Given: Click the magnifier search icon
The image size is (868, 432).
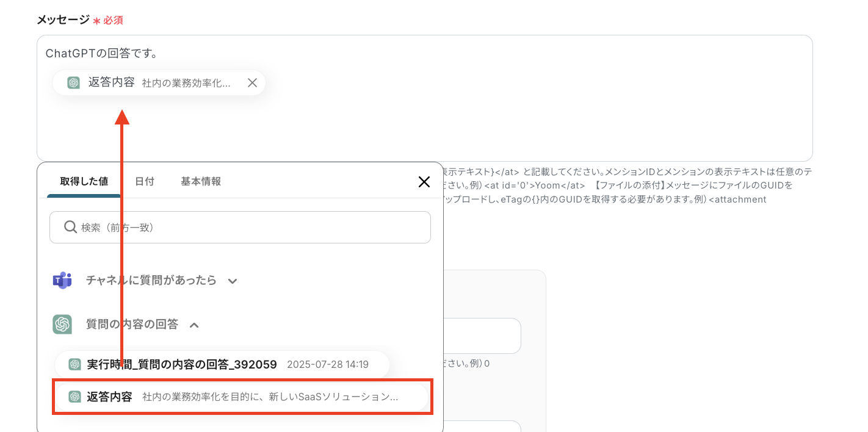Looking at the screenshot, I should [x=70, y=227].
